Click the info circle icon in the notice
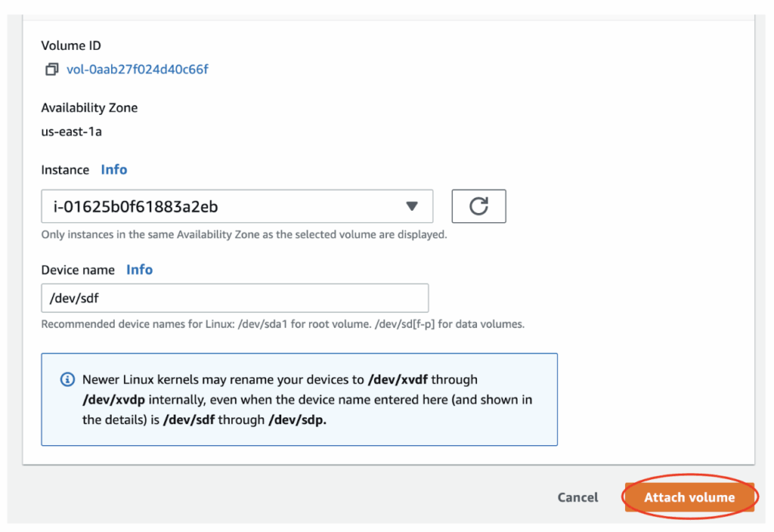The width and height of the screenshot is (774, 532). click(67, 379)
